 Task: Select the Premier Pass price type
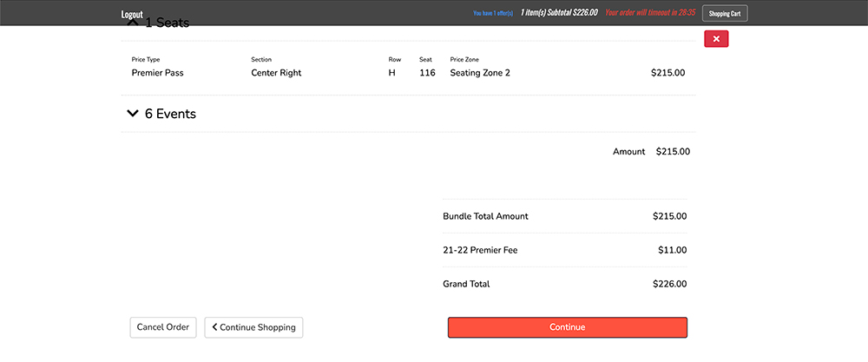pyautogui.click(x=157, y=73)
